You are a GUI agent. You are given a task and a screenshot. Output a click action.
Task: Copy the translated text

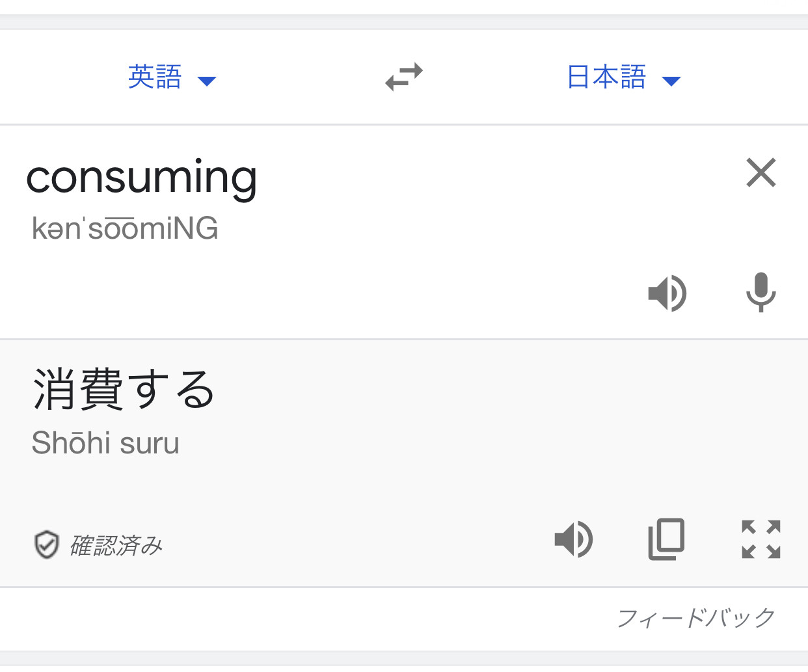[x=667, y=539]
